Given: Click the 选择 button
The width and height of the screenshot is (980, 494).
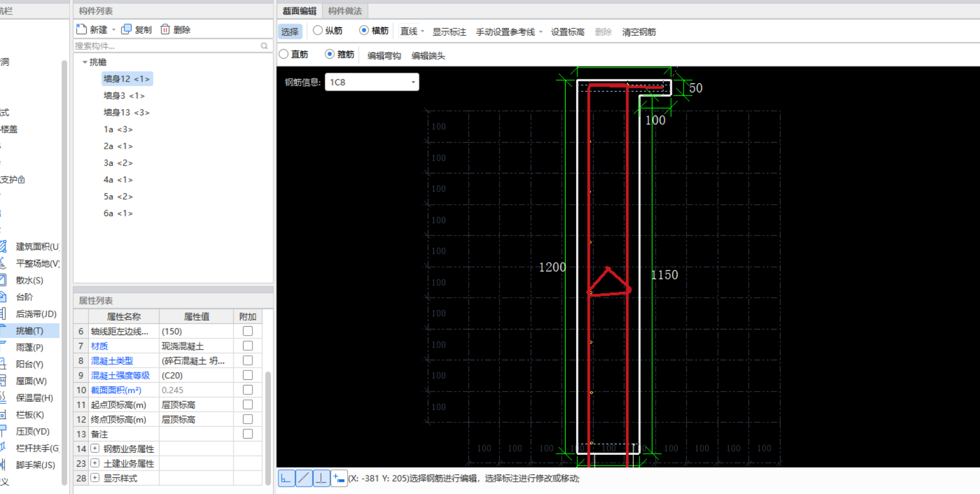Looking at the screenshot, I should click(x=290, y=31).
